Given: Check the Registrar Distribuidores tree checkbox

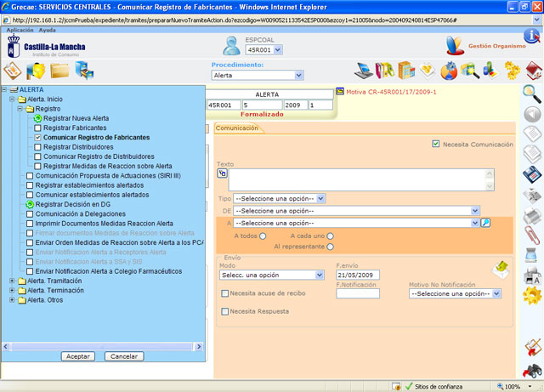Looking at the screenshot, I should pyautogui.click(x=37, y=147).
